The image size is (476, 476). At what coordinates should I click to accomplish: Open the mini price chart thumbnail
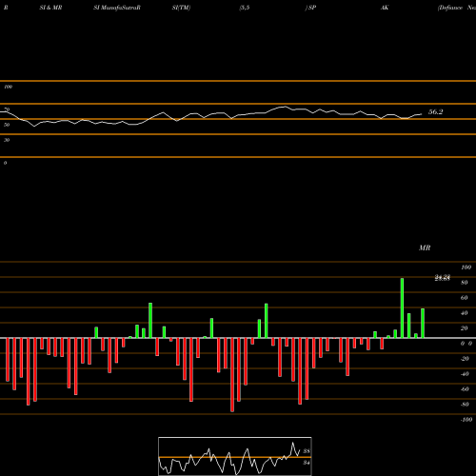pyautogui.click(x=235, y=456)
